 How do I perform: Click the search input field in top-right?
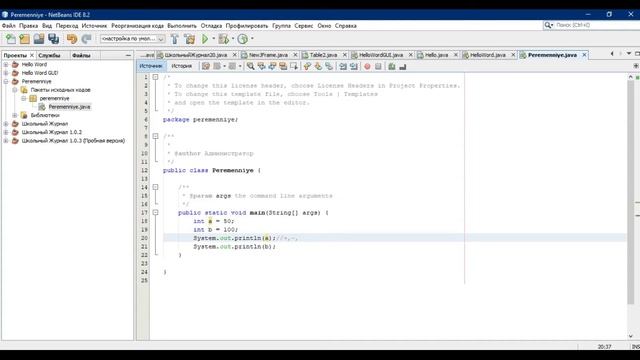[x=596, y=25]
